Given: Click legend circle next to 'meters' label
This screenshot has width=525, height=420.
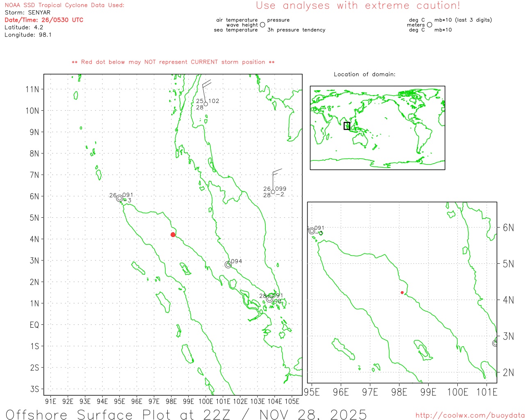Looking at the screenshot, I should pyautogui.click(x=429, y=25).
